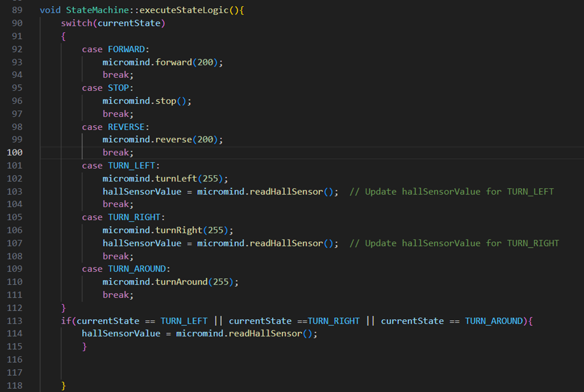The width and height of the screenshot is (584, 392).
Task: Click the opening brace on line 91
Action: click(63, 36)
